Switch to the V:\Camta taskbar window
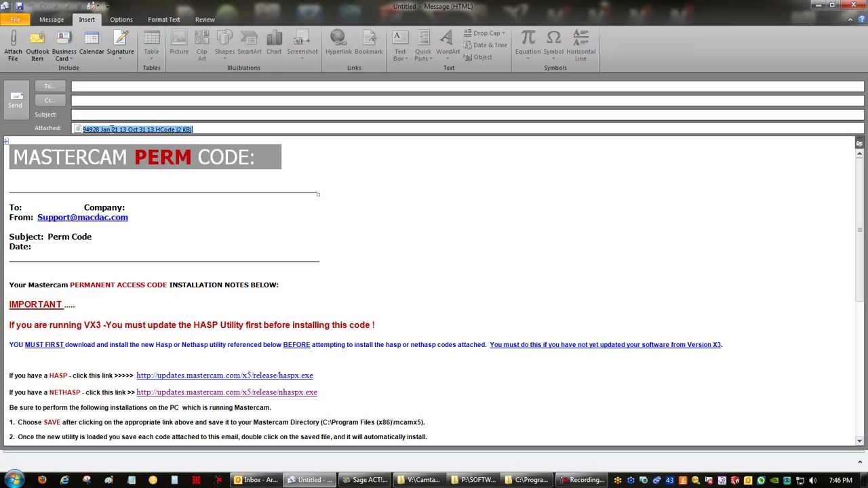Screen dimensions: 868x488 418,480
